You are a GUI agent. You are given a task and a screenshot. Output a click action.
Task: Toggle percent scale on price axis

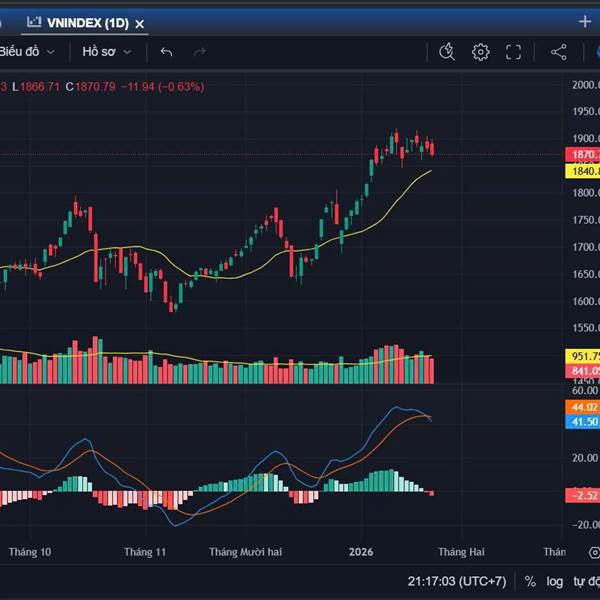click(x=530, y=580)
